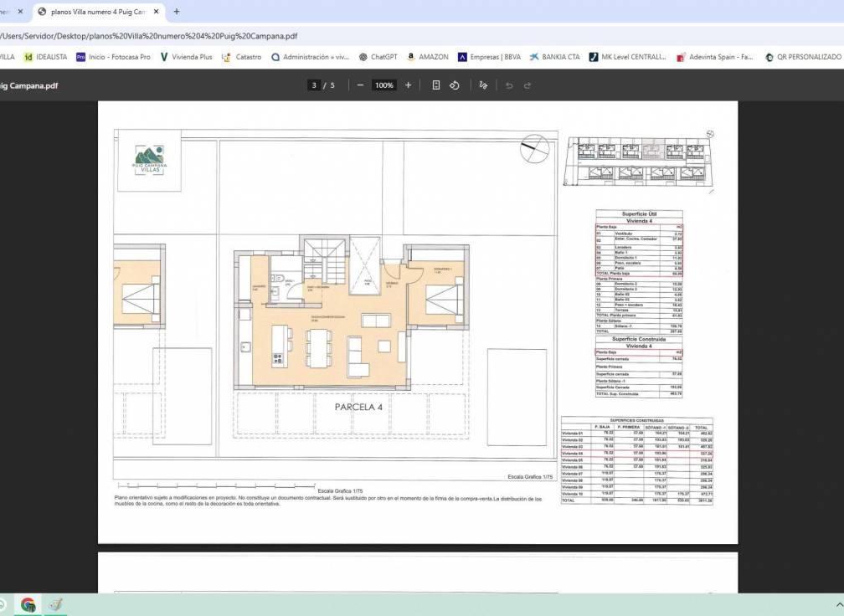Expand the system tray hidden icons chevron

click(839, 604)
